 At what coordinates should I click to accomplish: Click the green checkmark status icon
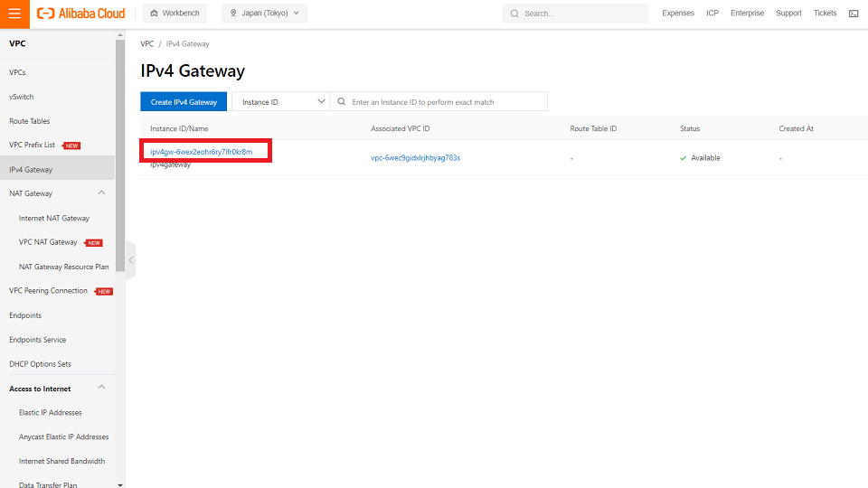pos(684,158)
